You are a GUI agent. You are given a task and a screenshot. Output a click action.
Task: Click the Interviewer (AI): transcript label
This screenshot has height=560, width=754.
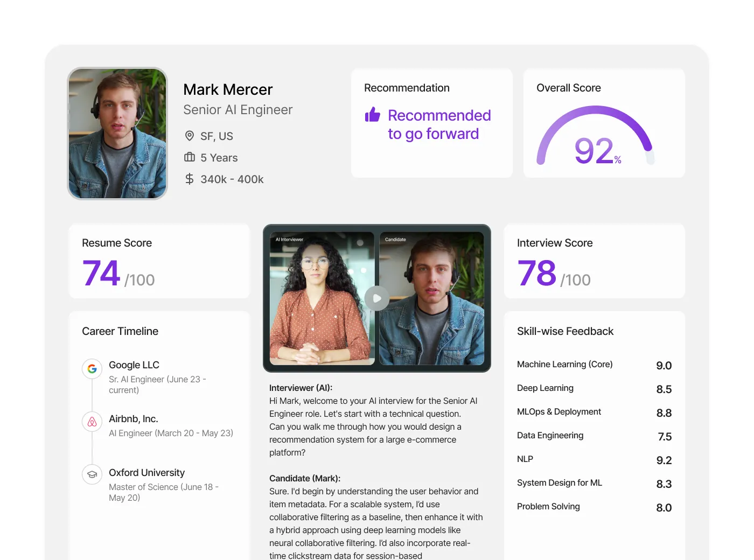(x=301, y=388)
